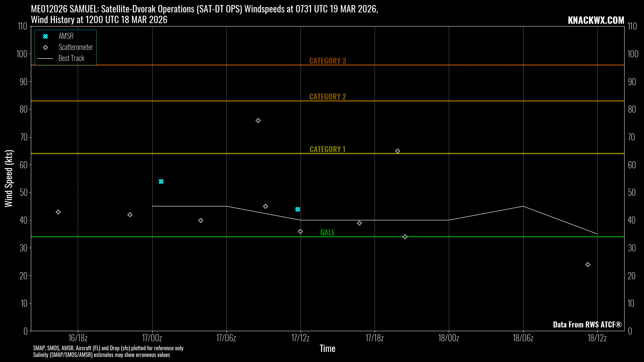Click the Scatterometer plus legend marker
Screen dimensions: 644x362
coord(45,47)
